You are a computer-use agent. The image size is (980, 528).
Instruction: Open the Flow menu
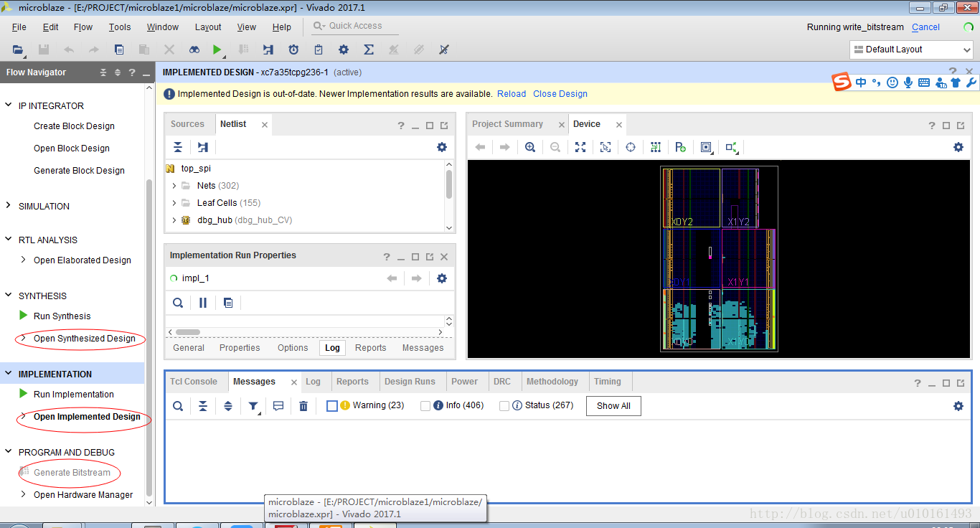83,27
